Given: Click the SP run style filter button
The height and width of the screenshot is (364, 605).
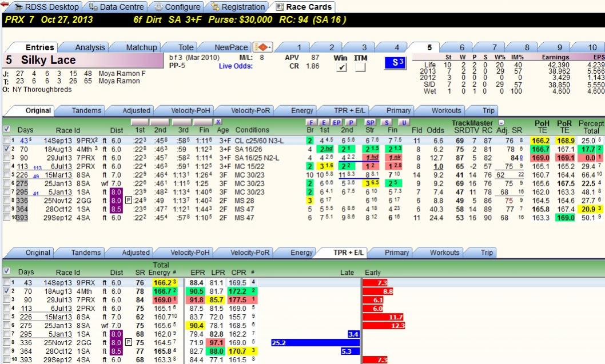Looking at the screenshot, I should click(x=370, y=123).
